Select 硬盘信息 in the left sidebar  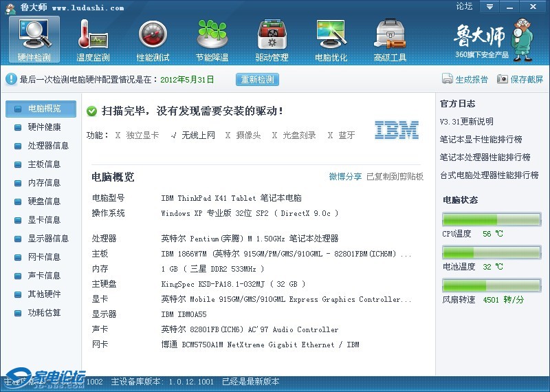click(44, 202)
